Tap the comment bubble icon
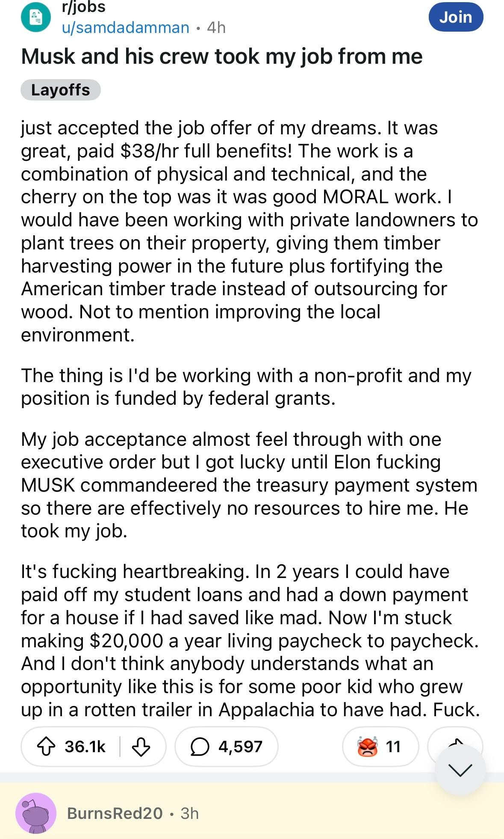 (x=200, y=747)
